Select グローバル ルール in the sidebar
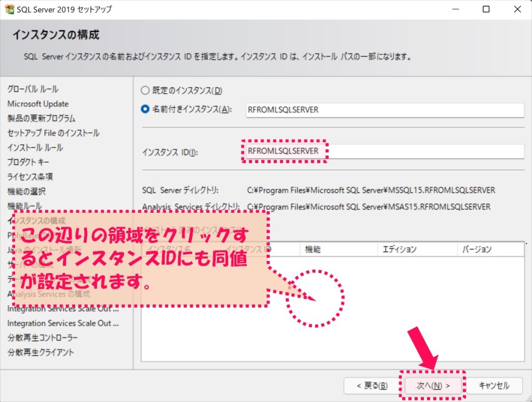This screenshot has height=402, width=532. (x=33, y=89)
